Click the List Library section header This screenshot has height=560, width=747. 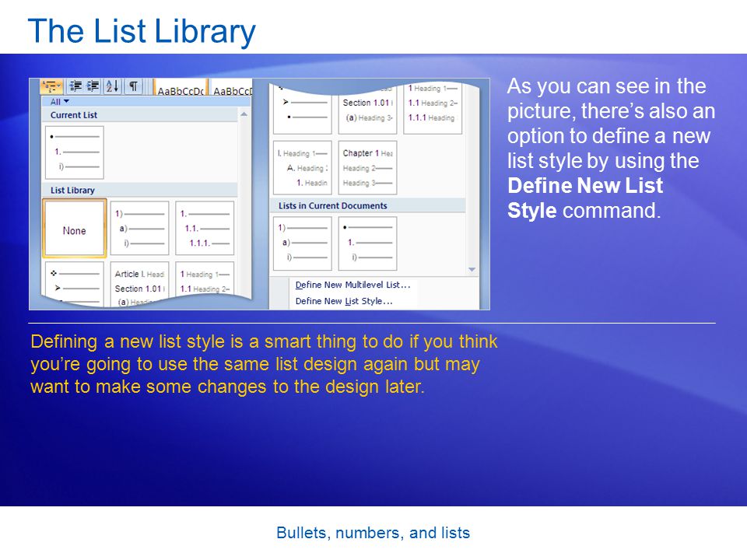pyautogui.click(x=140, y=190)
